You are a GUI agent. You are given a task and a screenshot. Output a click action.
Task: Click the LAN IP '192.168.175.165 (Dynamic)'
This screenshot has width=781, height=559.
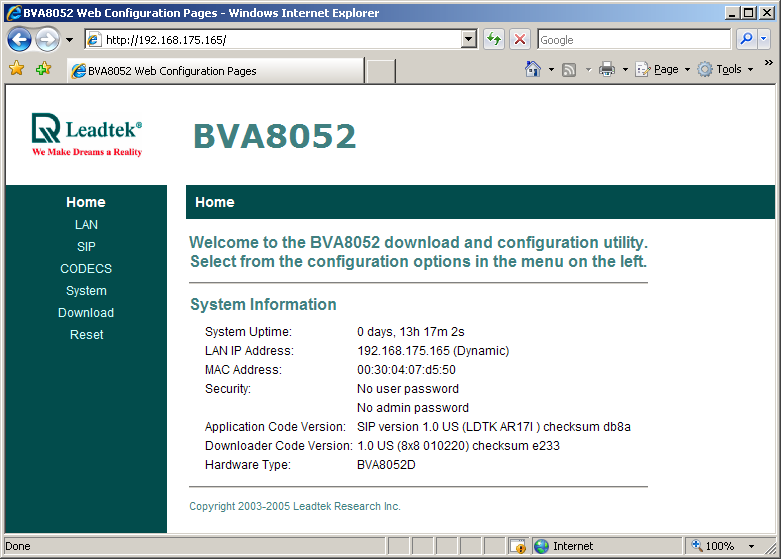tap(433, 351)
